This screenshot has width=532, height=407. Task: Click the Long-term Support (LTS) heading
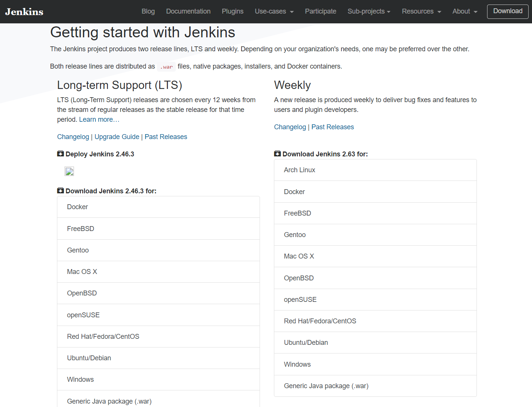[120, 85]
